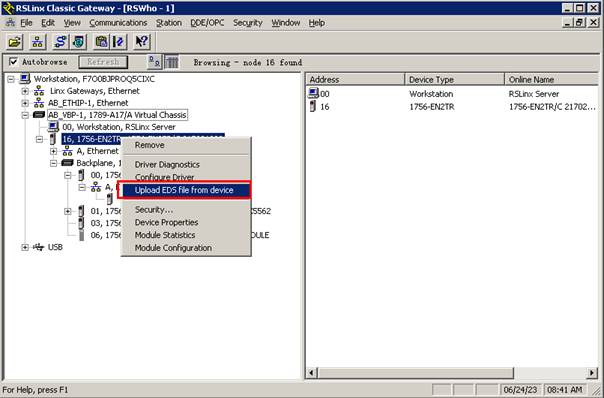Select the 16 1756-EN2TR row in list

point(451,107)
